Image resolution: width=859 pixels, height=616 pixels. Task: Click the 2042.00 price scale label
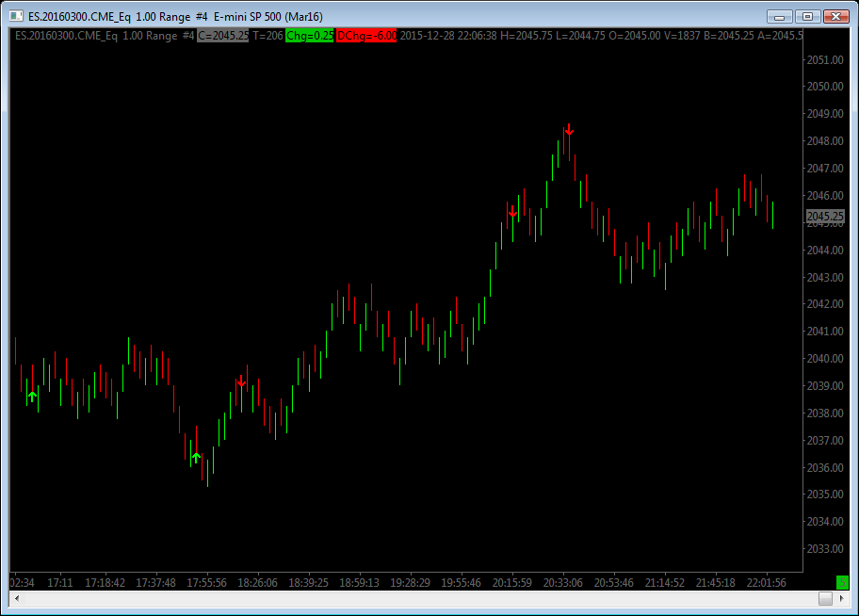[825, 304]
